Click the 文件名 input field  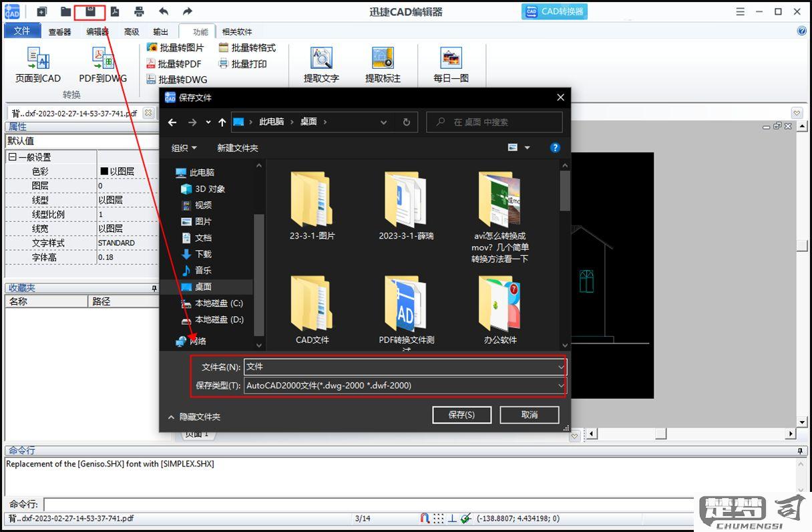[405, 367]
